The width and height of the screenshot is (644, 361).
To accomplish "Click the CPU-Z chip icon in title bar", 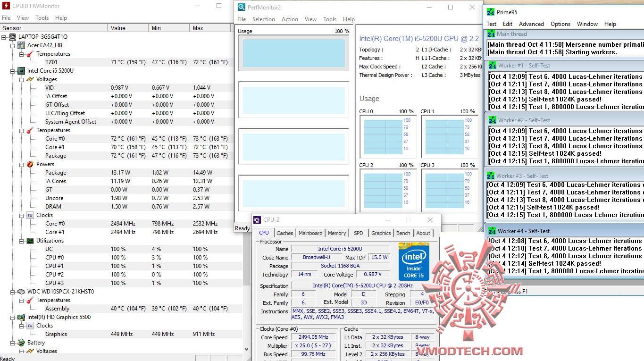I will click(257, 220).
